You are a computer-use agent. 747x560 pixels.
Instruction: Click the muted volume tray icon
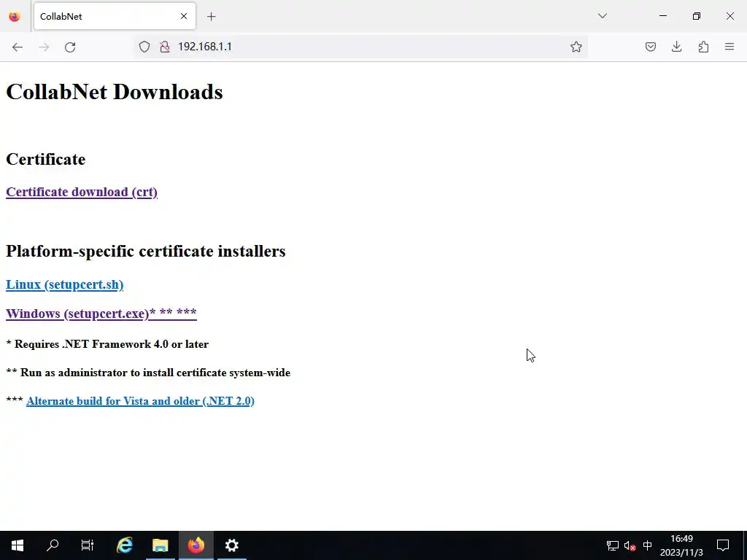[630, 545]
